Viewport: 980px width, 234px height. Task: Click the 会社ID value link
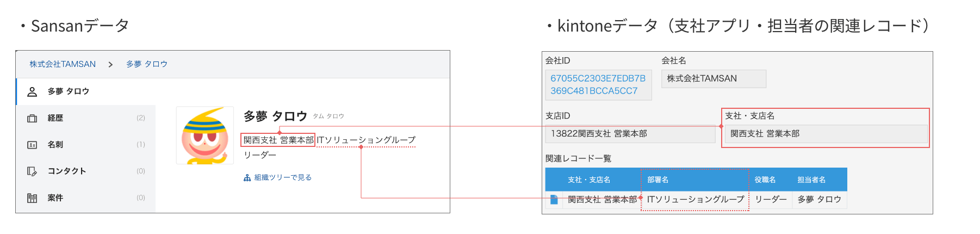pos(598,84)
